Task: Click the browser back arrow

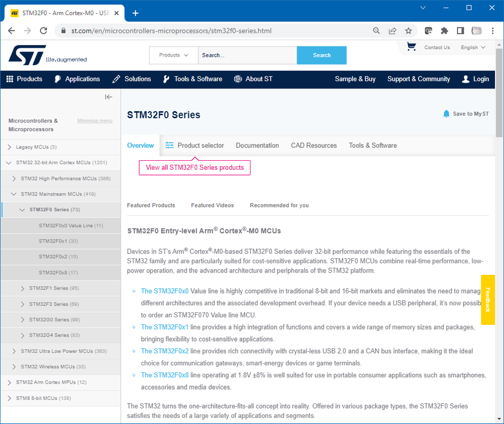Action: click(12, 31)
